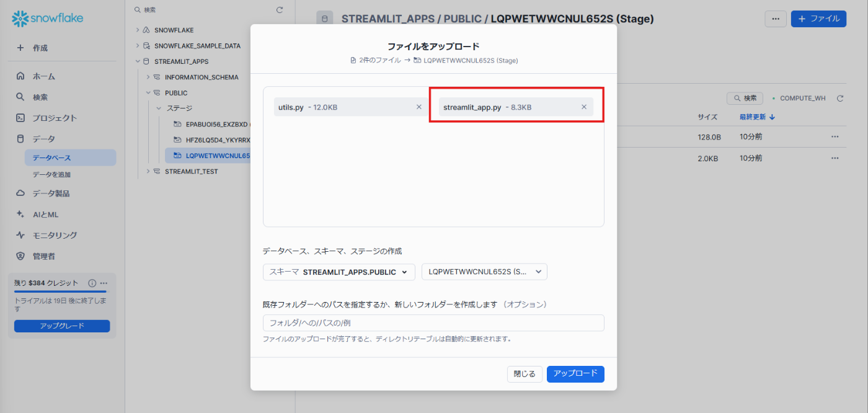
Task: Click the 128.0B size cell
Action: click(709, 137)
